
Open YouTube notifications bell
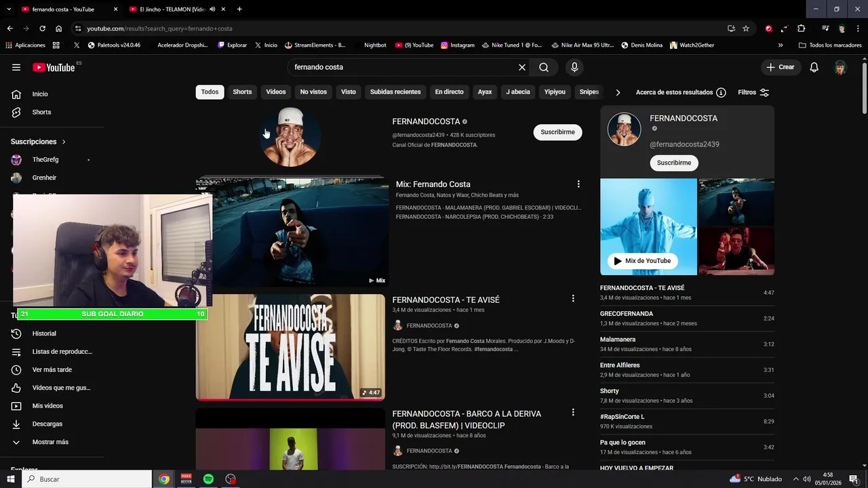point(814,67)
